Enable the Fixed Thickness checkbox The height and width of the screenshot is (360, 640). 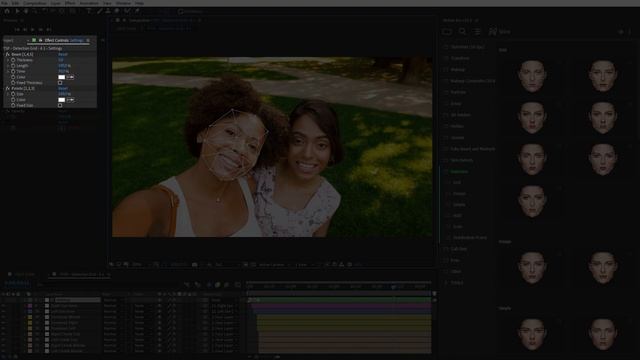60,83
